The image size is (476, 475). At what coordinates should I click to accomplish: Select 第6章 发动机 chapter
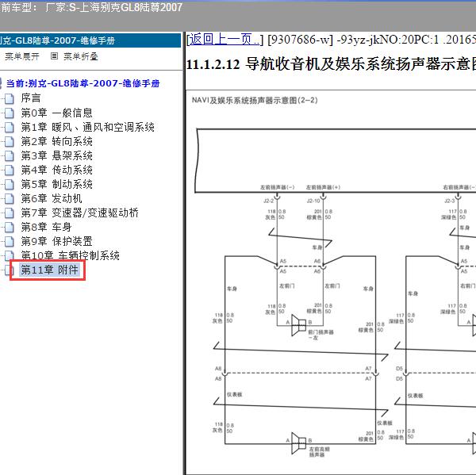click(x=52, y=198)
